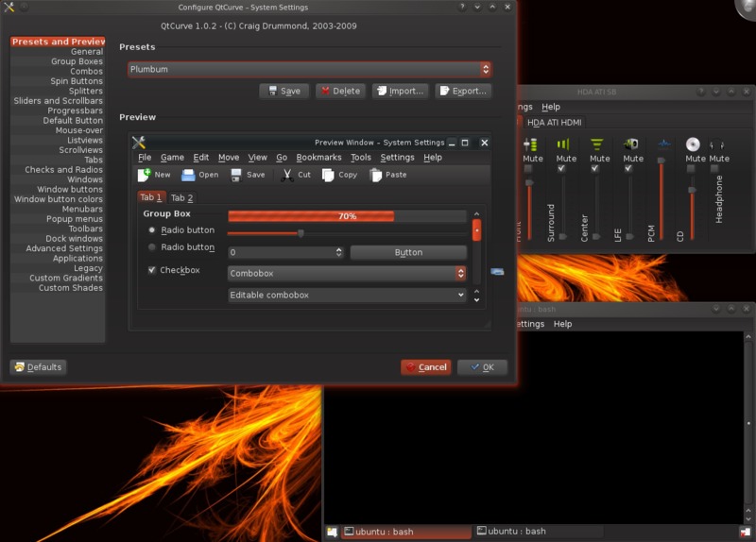This screenshot has width=756, height=542.
Task: Click the PCM waveform icon in mixer
Action: (664, 144)
